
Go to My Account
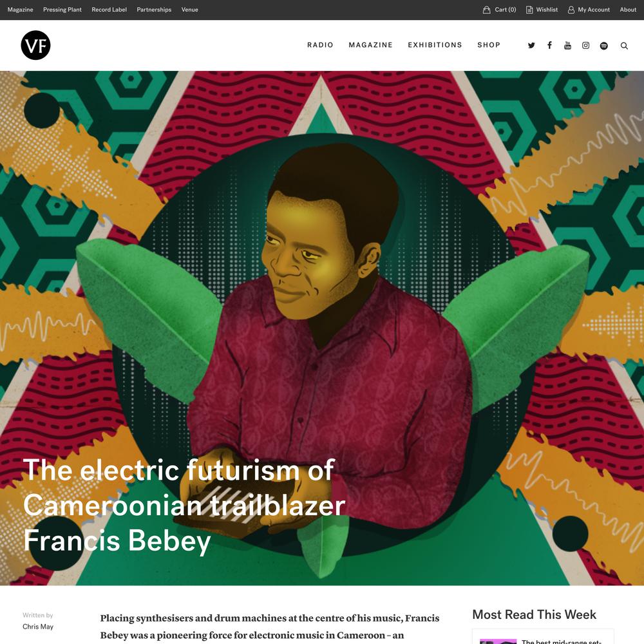pos(589,10)
